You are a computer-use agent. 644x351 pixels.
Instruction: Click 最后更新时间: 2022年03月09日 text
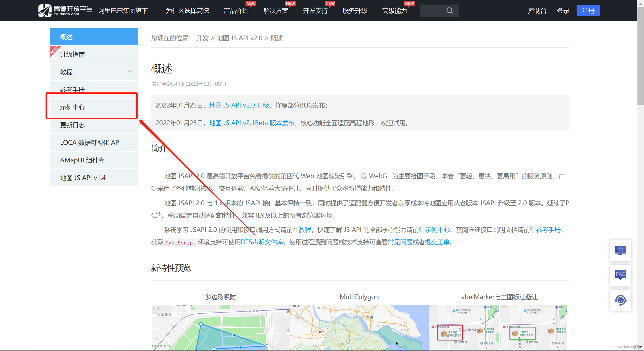[x=188, y=84]
